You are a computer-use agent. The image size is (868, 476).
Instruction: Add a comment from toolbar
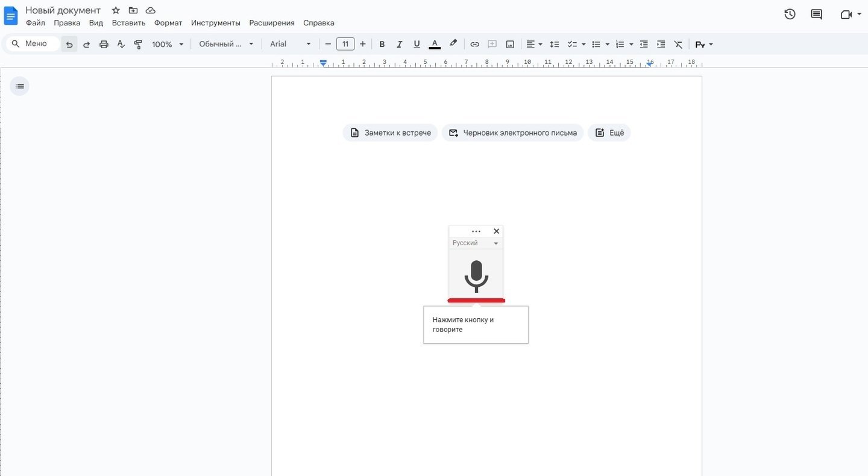point(492,44)
